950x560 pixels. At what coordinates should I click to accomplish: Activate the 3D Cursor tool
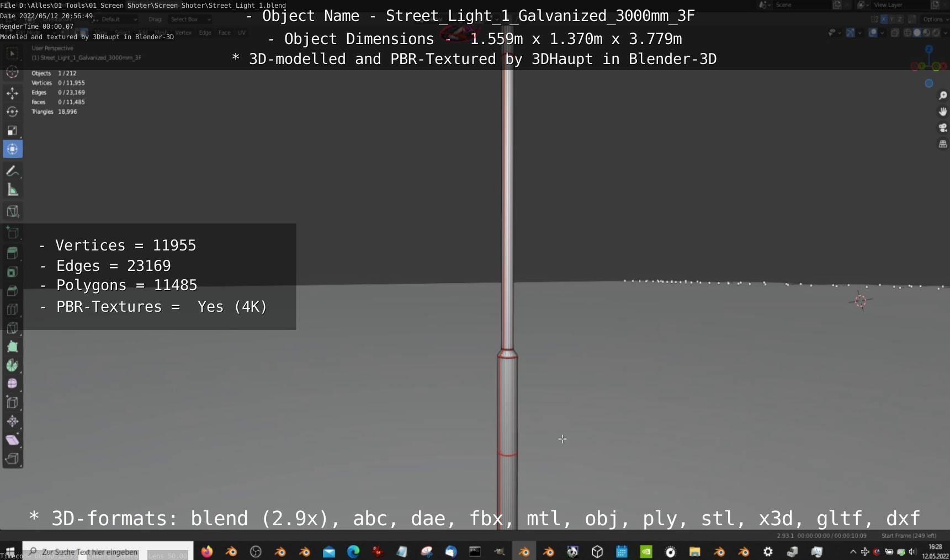click(x=12, y=72)
